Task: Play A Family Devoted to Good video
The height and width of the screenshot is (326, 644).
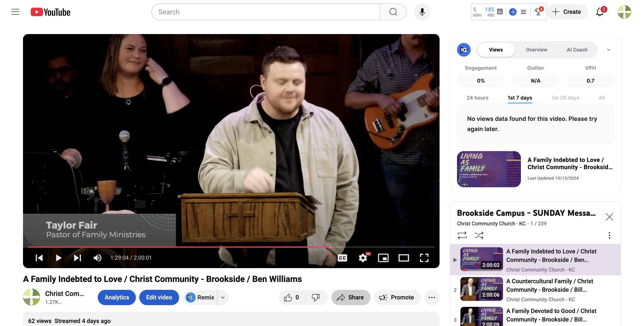Action: (535, 316)
